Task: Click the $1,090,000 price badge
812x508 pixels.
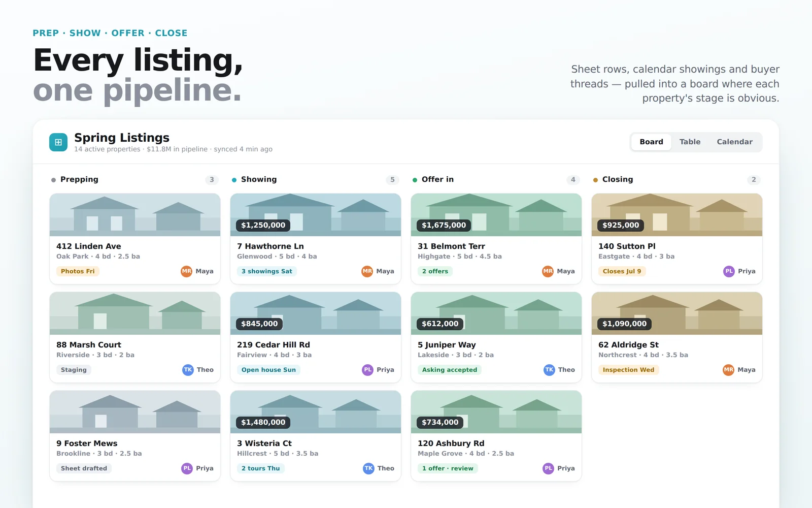Action: pos(625,324)
